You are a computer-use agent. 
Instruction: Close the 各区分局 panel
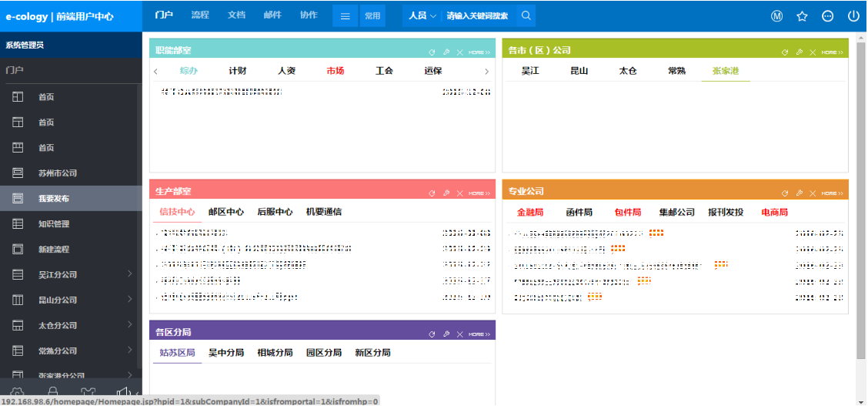(459, 334)
